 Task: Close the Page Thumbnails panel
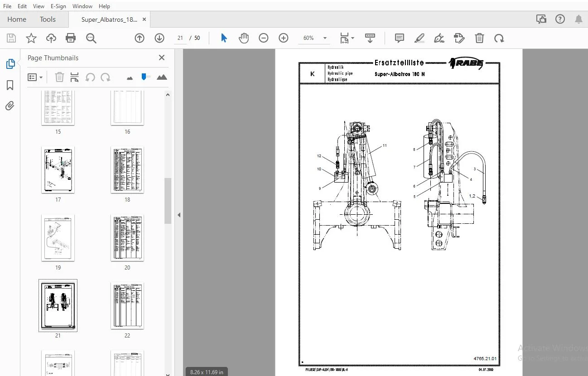pyautogui.click(x=162, y=58)
